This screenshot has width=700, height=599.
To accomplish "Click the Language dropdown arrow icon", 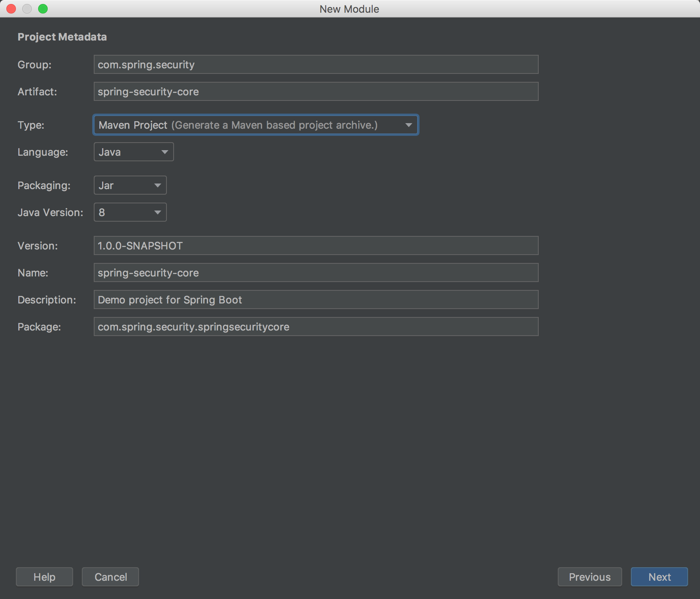I will click(164, 152).
